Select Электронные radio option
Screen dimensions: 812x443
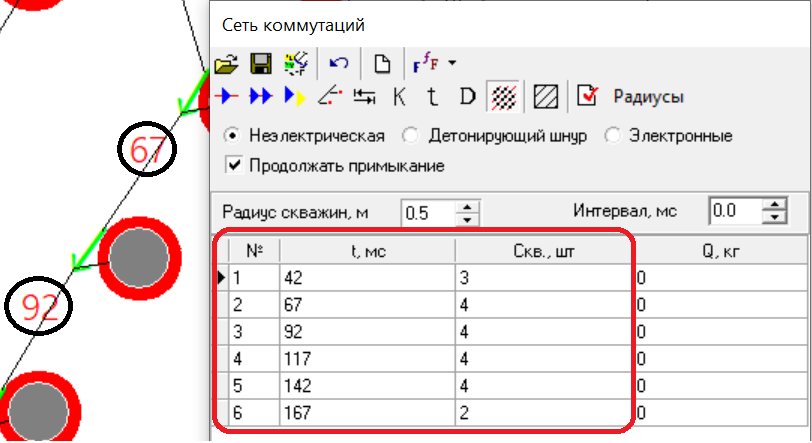pos(612,136)
